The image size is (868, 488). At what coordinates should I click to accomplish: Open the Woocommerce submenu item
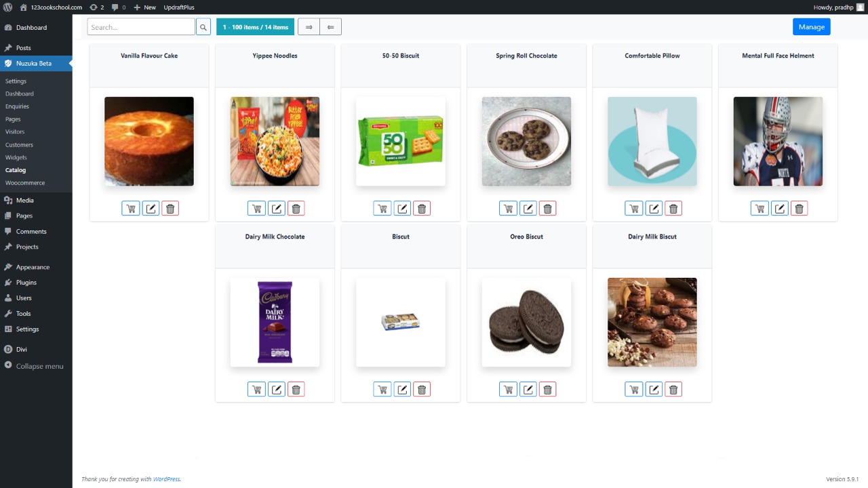point(25,183)
